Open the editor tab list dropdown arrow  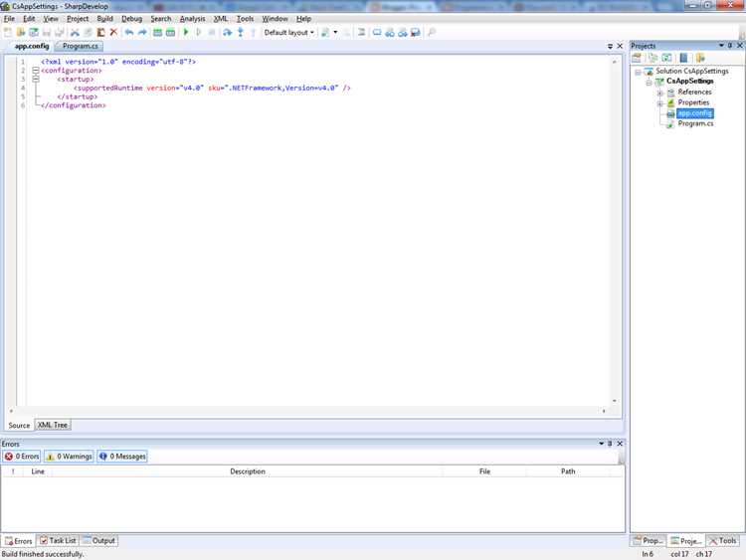coord(610,46)
